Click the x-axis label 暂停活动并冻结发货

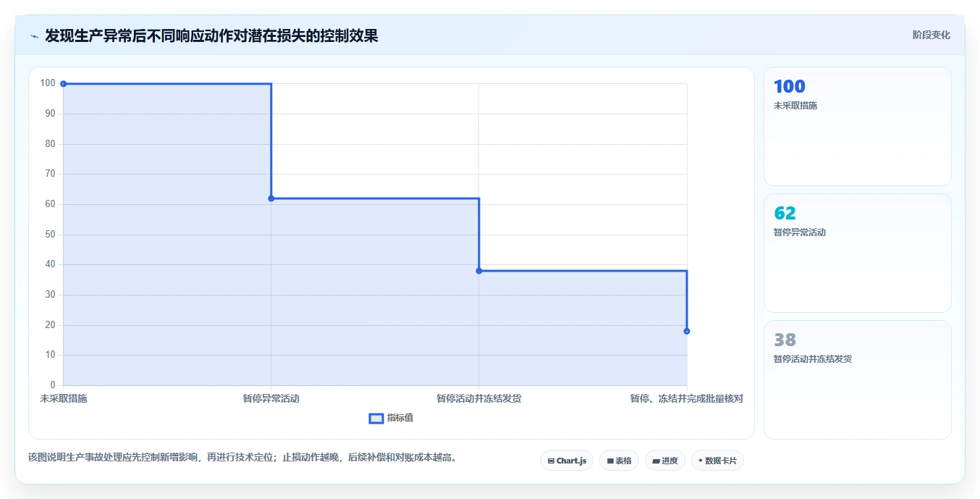click(x=479, y=398)
